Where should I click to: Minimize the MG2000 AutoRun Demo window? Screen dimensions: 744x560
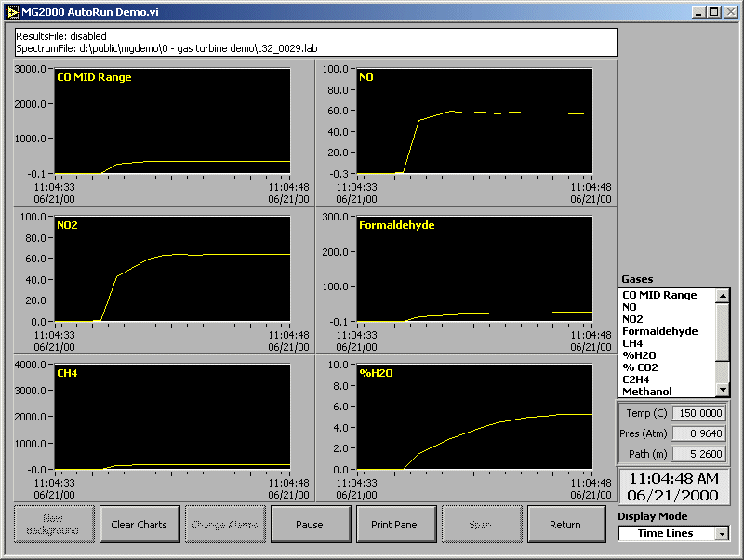[x=698, y=12]
